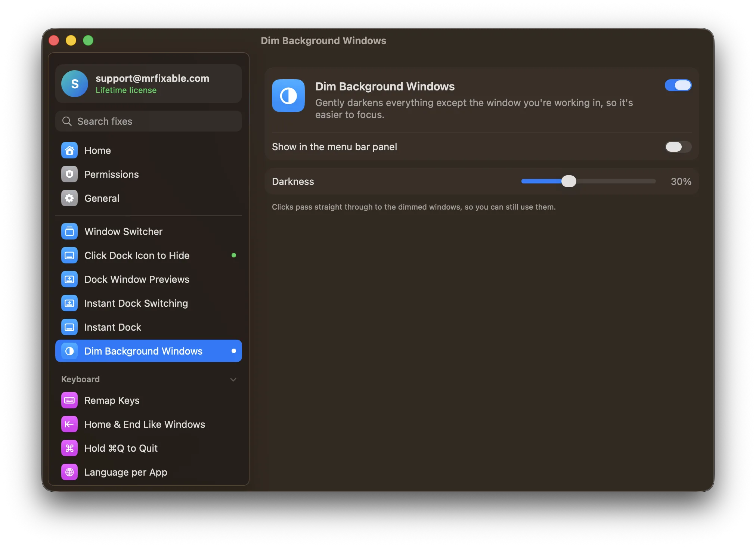Click the Home & End Like Windows icon
Screen dimensions: 756x547
pyautogui.click(x=69, y=424)
